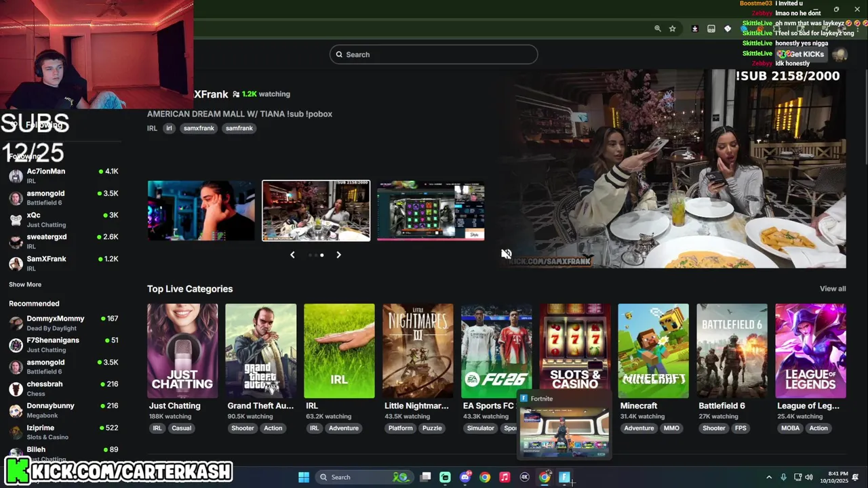Unmute the featured stream preview
Image resolution: width=868 pixels, height=488 pixels.
pos(506,254)
